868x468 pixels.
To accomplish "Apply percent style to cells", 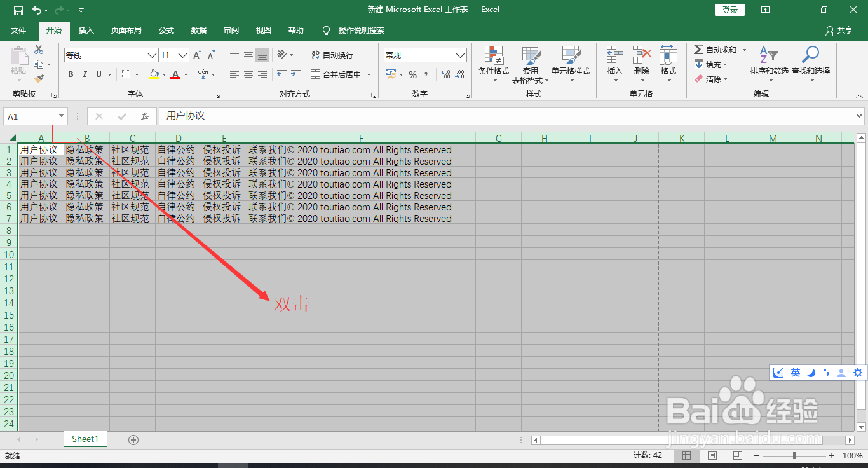I will [412, 74].
